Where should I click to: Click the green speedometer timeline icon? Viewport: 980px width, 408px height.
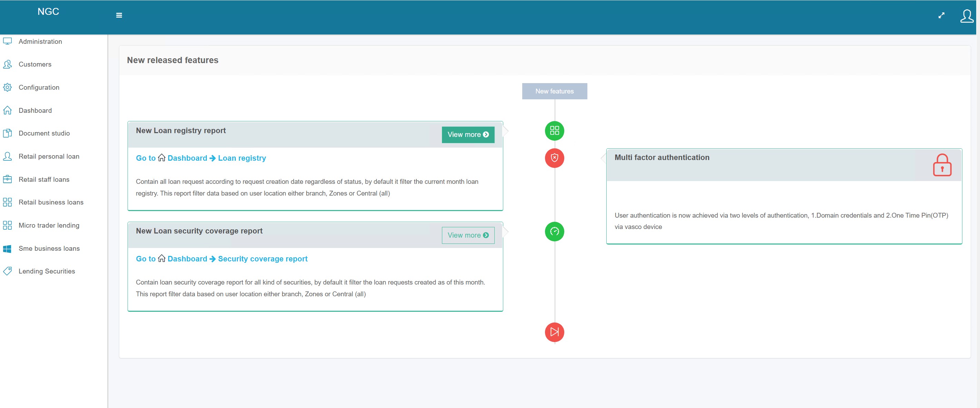(554, 231)
